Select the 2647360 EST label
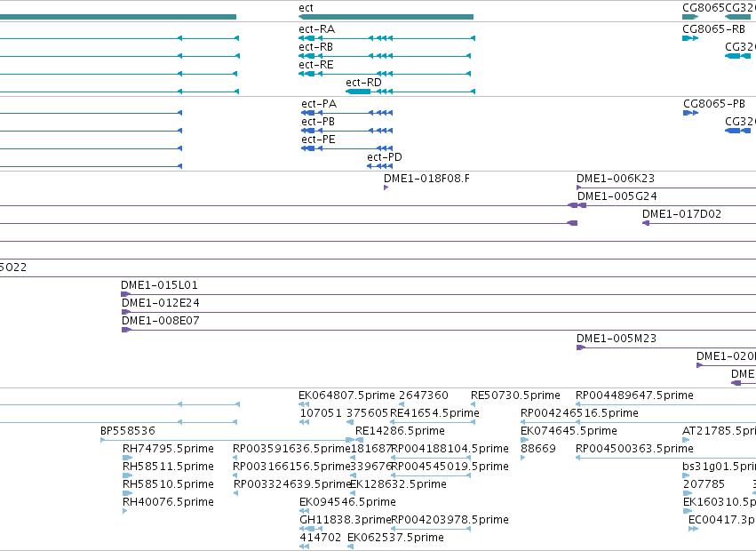The image size is (756, 551). [x=424, y=396]
